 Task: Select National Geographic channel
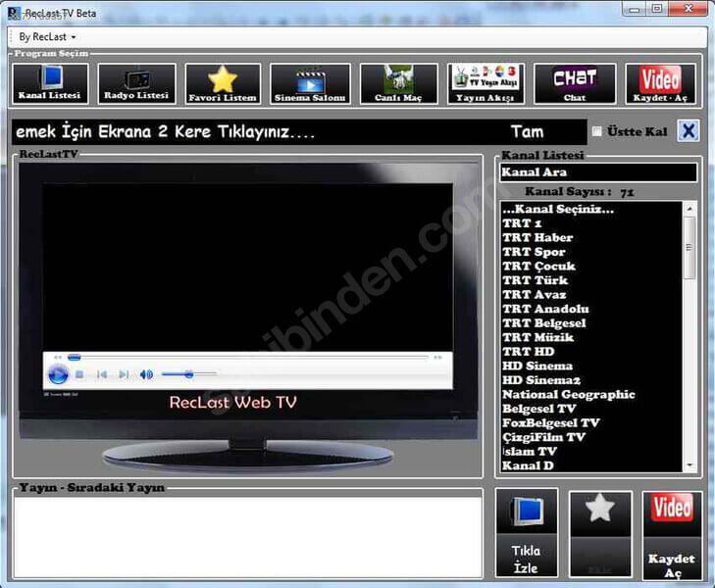591,394
